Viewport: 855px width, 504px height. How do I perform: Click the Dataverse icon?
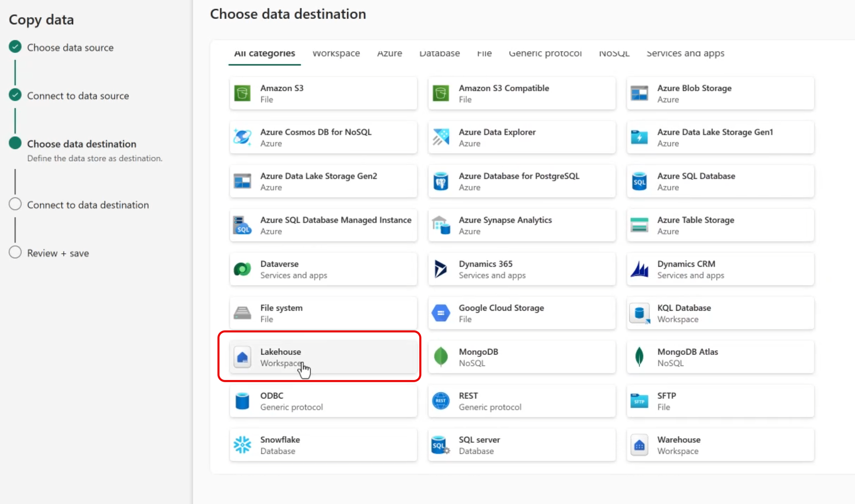(x=242, y=269)
